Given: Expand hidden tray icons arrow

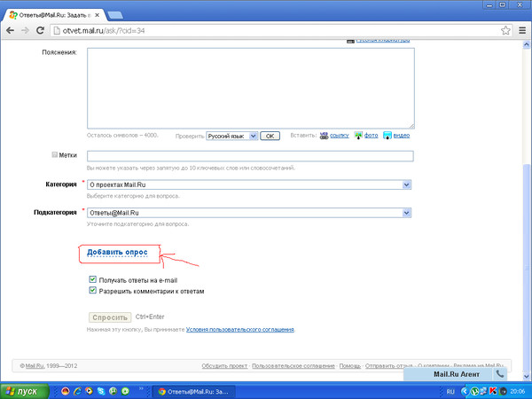Looking at the screenshot, I should 464,392.
